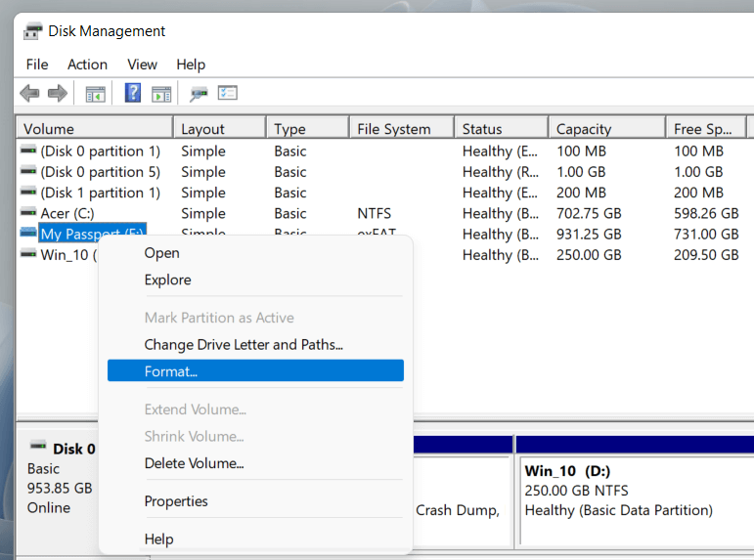This screenshot has height=560, width=754.
Task: Click the Rescan disk key icon
Action: click(200, 94)
